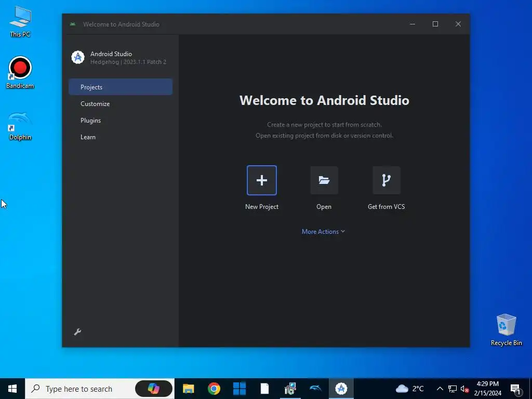Image resolution: width=532 pixels, height=399 pixels.
Task: Click the Android Studio taskbar icon
Action: (341, 389)
